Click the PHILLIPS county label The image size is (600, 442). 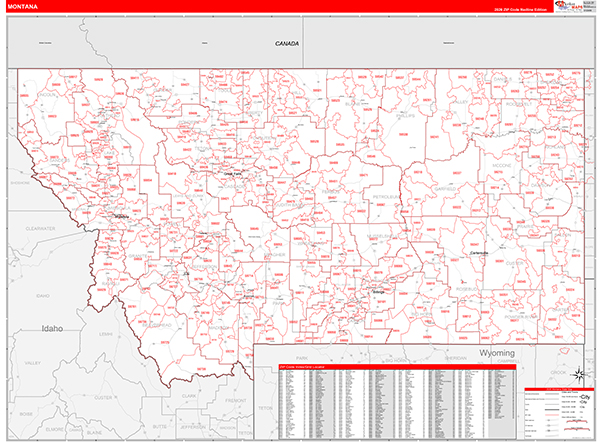405,116
